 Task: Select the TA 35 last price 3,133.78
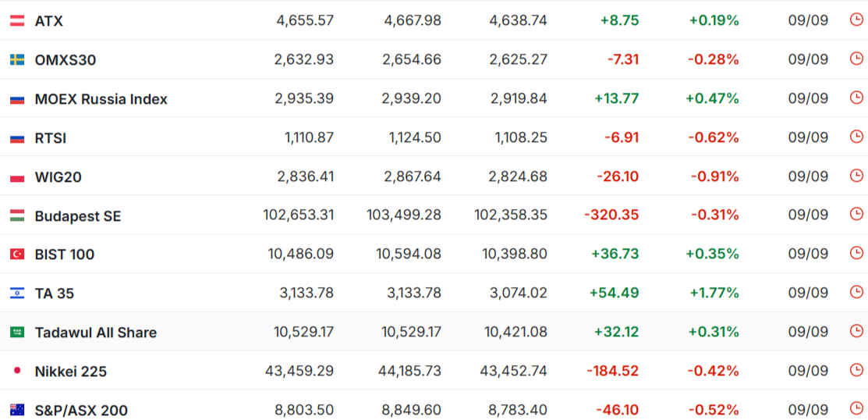coord(306,293)
